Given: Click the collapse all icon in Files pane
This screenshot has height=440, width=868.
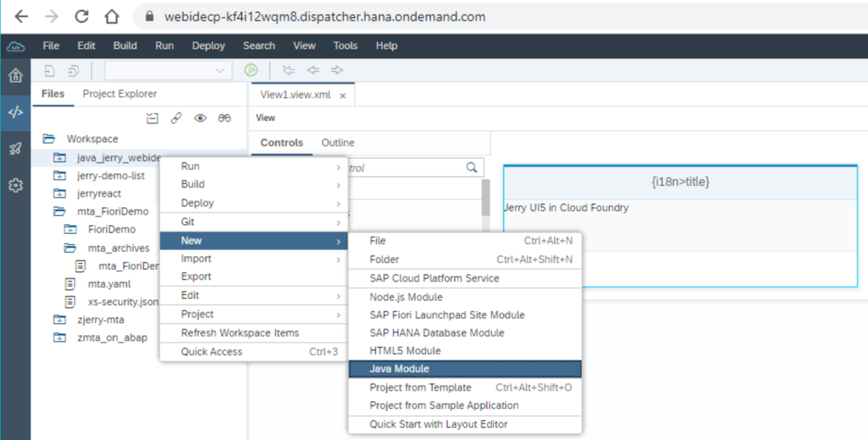Looking at the screenshot, I should click(152, 118).
